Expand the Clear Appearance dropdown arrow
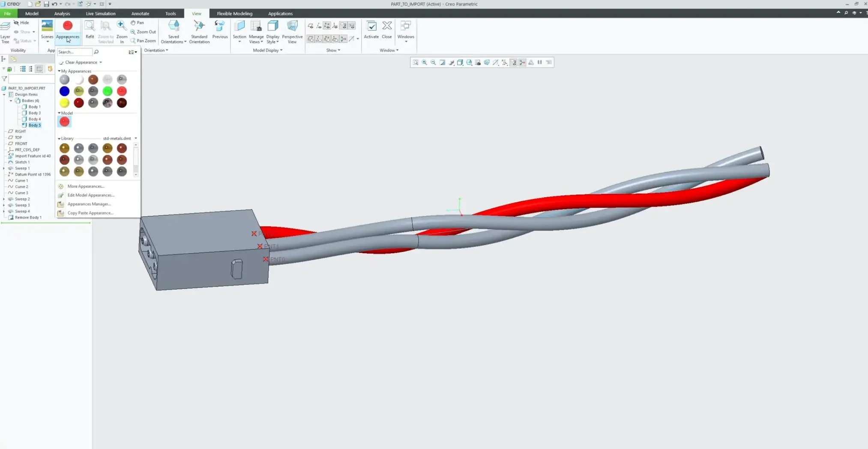868x449 pixels. click(101, 63)
